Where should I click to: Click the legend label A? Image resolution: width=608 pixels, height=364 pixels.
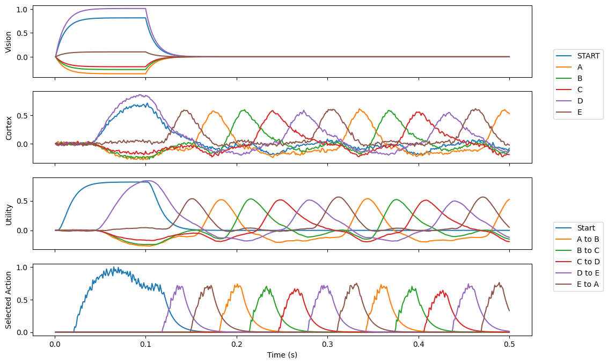click(x=580, y=67)
